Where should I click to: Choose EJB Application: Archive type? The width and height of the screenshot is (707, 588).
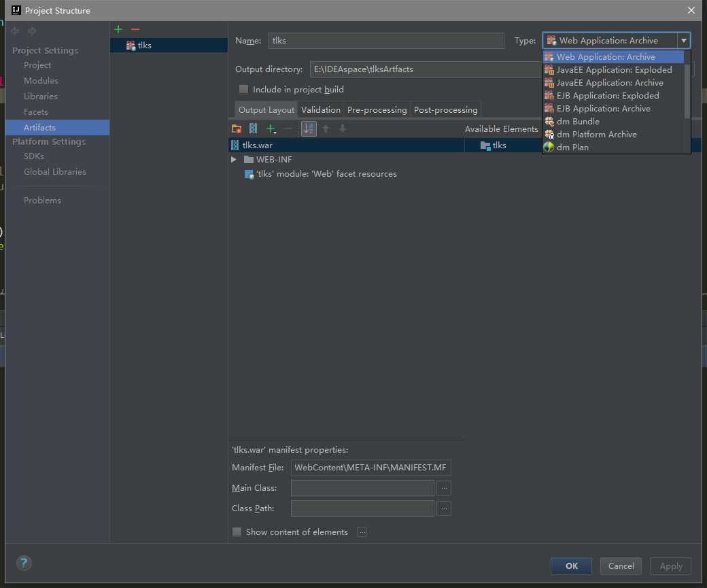point(613,109)
